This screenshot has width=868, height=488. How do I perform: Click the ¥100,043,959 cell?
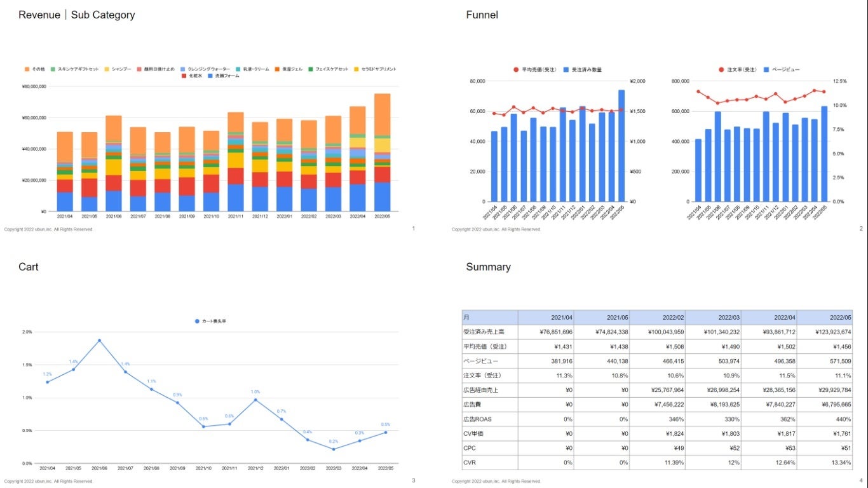point(657,332)
